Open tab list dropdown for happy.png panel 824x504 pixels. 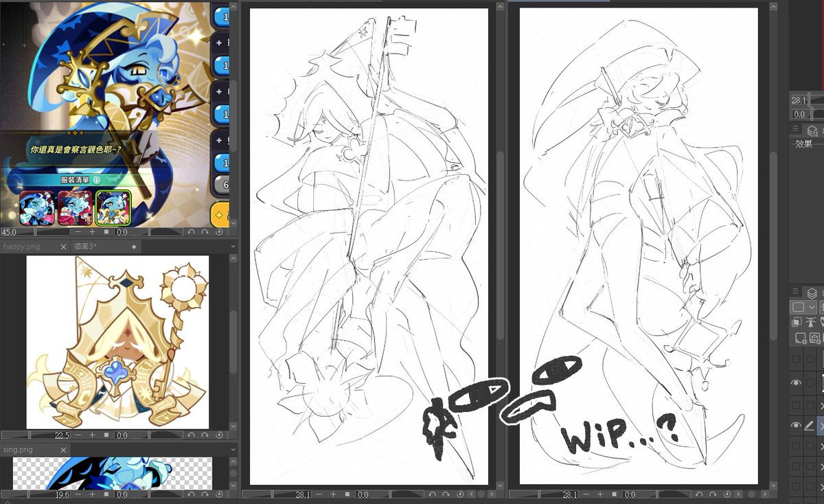[232, 247]
